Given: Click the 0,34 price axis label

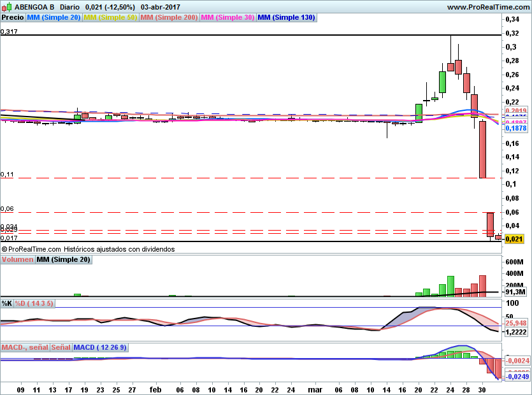Looking at the screenshot, I should point(512,19).
